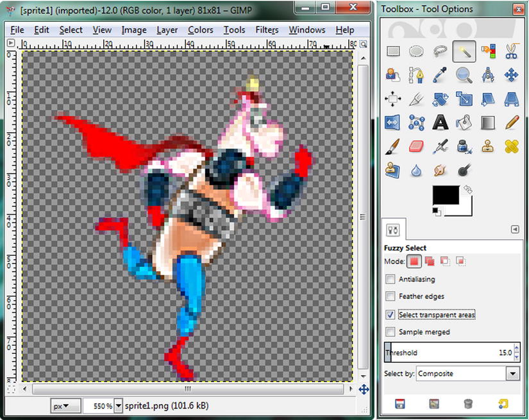
Task: Open the Layer menu
Action: [167, 30]
